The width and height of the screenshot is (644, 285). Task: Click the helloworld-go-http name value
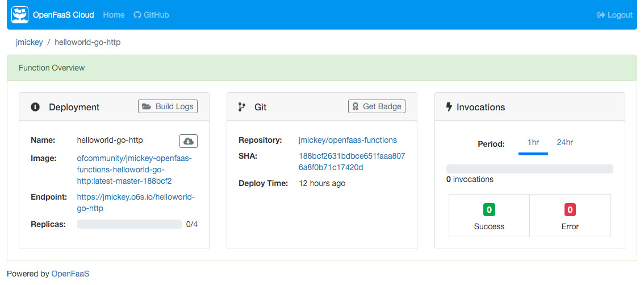[110, 140]
